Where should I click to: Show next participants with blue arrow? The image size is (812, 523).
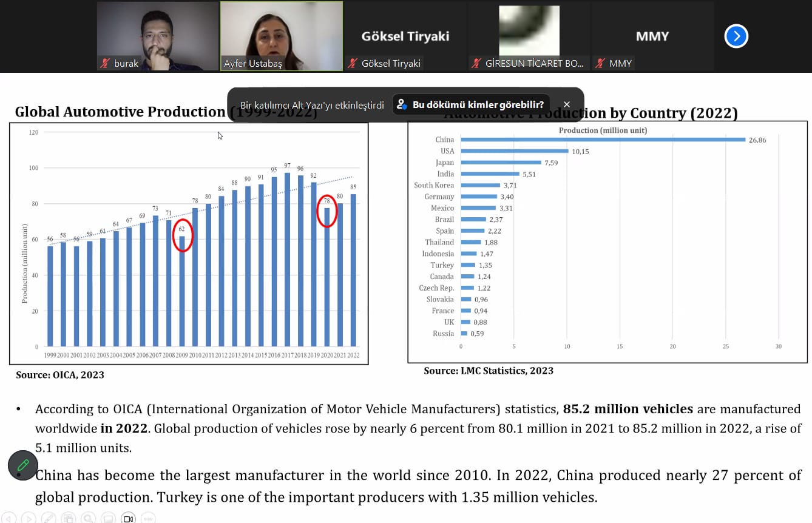(x=736, y=36)
